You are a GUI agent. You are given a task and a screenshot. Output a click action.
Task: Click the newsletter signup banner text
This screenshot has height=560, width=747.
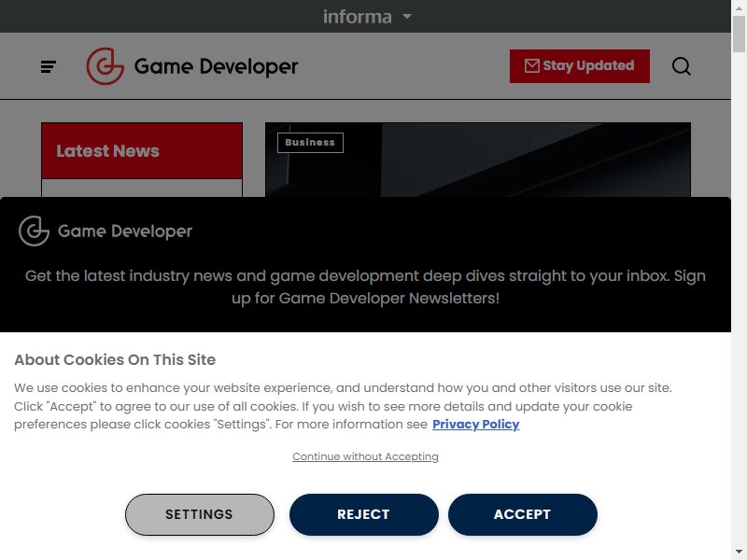[x=365, y=287]
